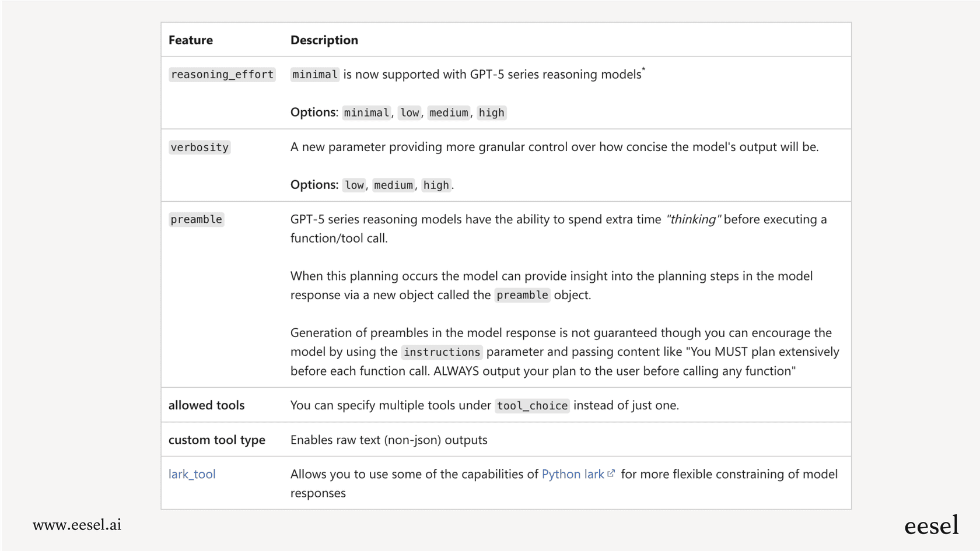
Task: Select the Description column header
Action: pyautogui.click(x=324, y=40)
